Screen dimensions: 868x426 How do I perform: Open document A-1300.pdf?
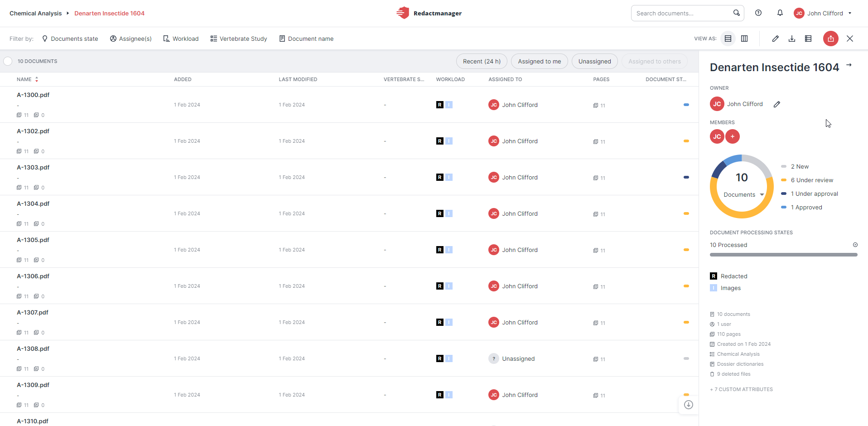pyautogui.click(x=33, y=95)
